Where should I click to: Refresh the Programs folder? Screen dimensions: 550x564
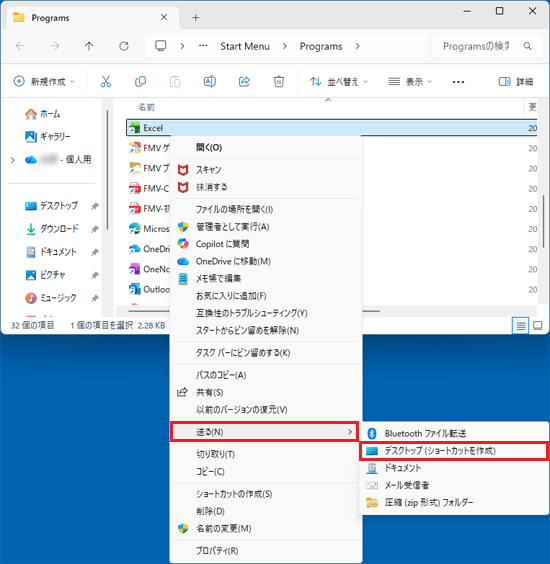click(x=124, y=46)
